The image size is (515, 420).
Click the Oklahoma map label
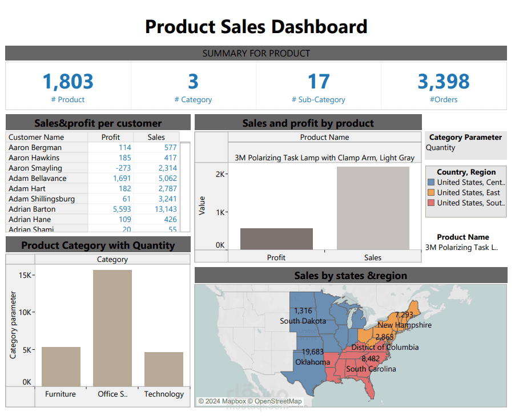(313, 362)
